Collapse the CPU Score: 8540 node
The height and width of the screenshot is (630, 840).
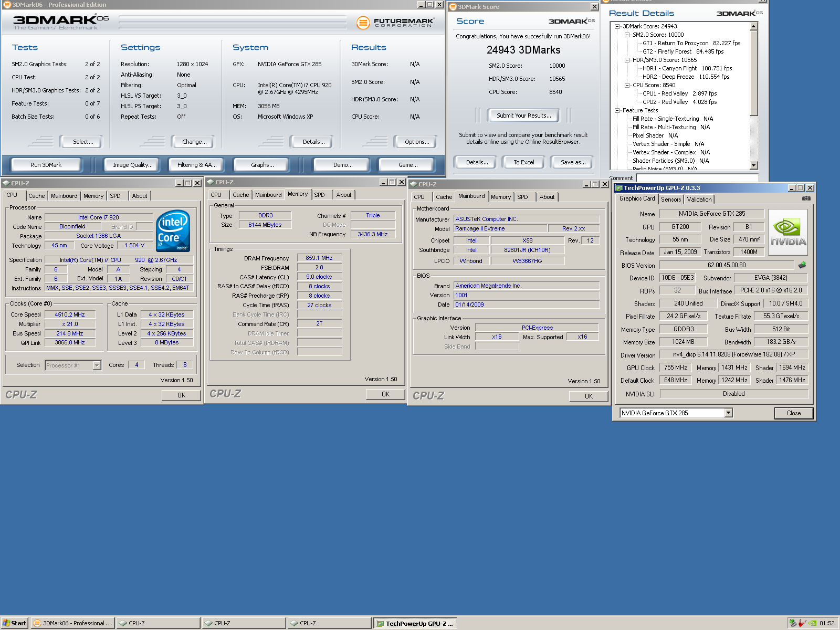(627, 85)
